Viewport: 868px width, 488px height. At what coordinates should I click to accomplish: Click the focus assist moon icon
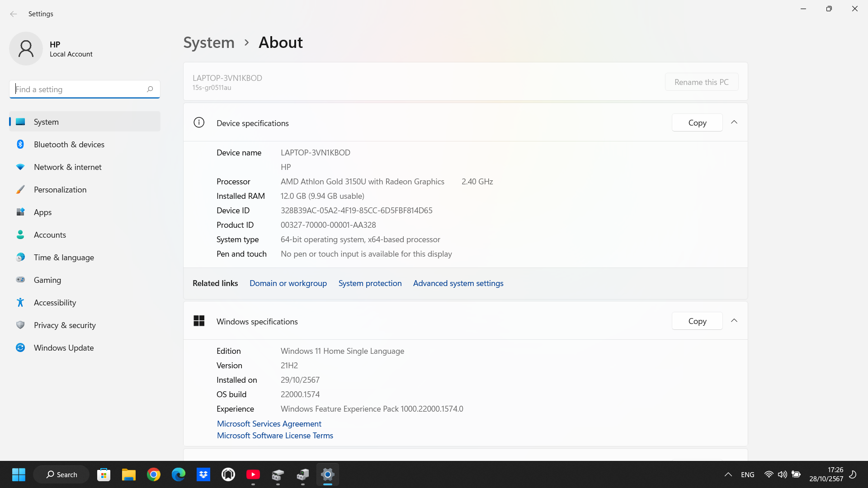853,474
